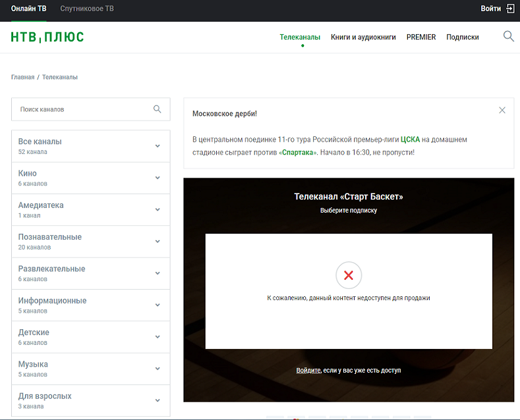Click the Войдите login link under player
This screenshot has width=520, height=420.
tap(308, 371)
